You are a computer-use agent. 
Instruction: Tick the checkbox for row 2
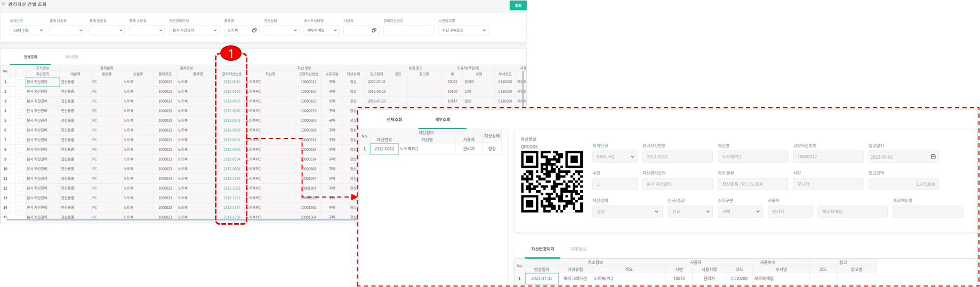20,92
